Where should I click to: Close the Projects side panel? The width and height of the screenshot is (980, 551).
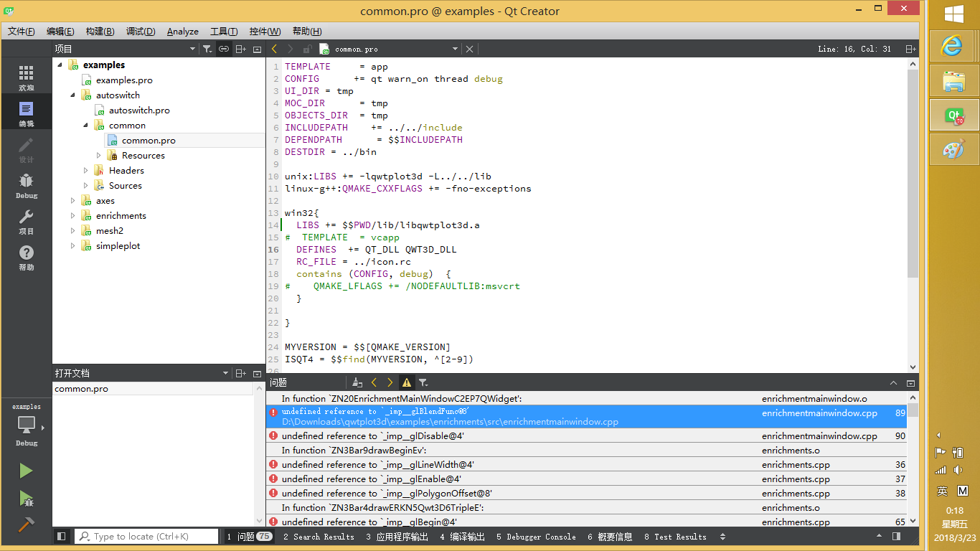[x=258, y=49]
